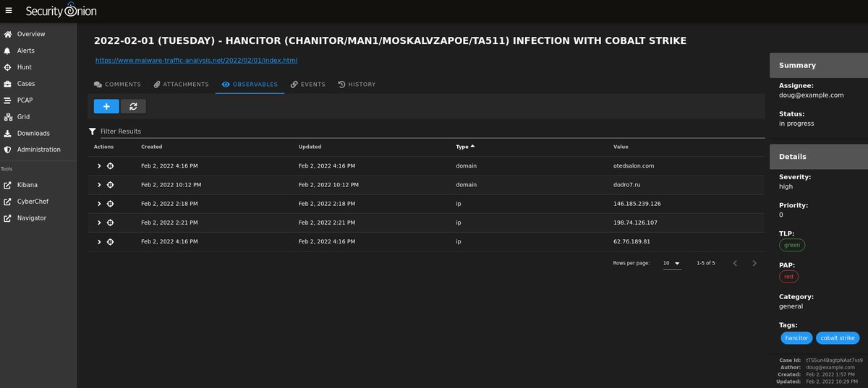This screenshot has height=388, width=868.
Task: Click the case ID value
Action: 834,360
